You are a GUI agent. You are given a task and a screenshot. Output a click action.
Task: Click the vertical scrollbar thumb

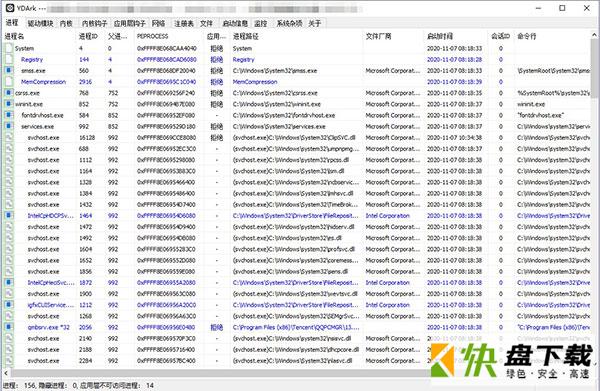pos(595,68)
